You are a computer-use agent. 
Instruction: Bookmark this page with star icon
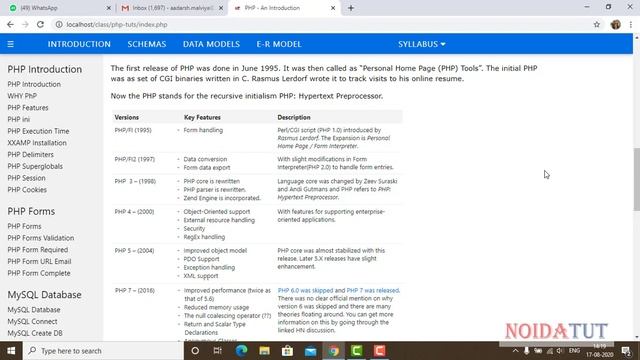point(597,24)
